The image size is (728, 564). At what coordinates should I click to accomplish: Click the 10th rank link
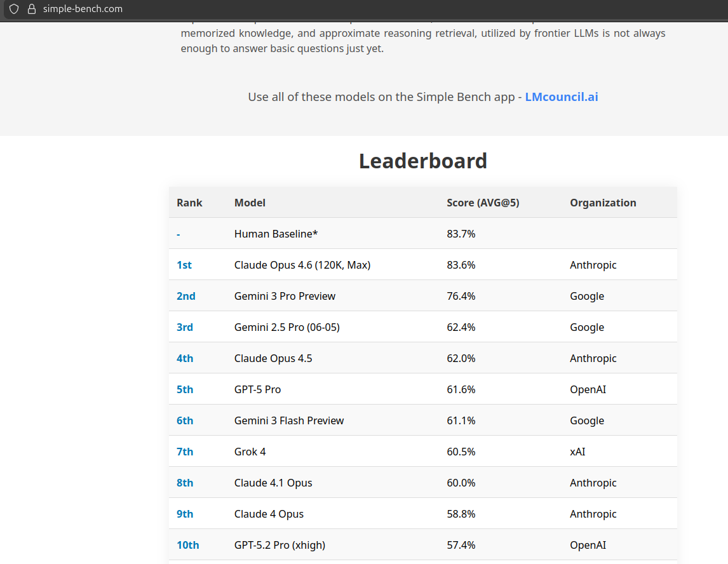(x=187, y=545)
